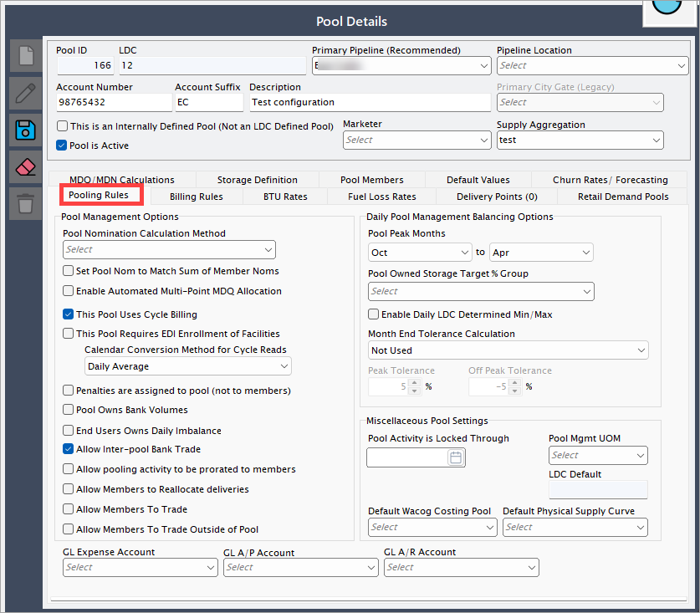Open Pool Nomination Calculation Method dropdown
700x613 pixels.
(169, 249)
